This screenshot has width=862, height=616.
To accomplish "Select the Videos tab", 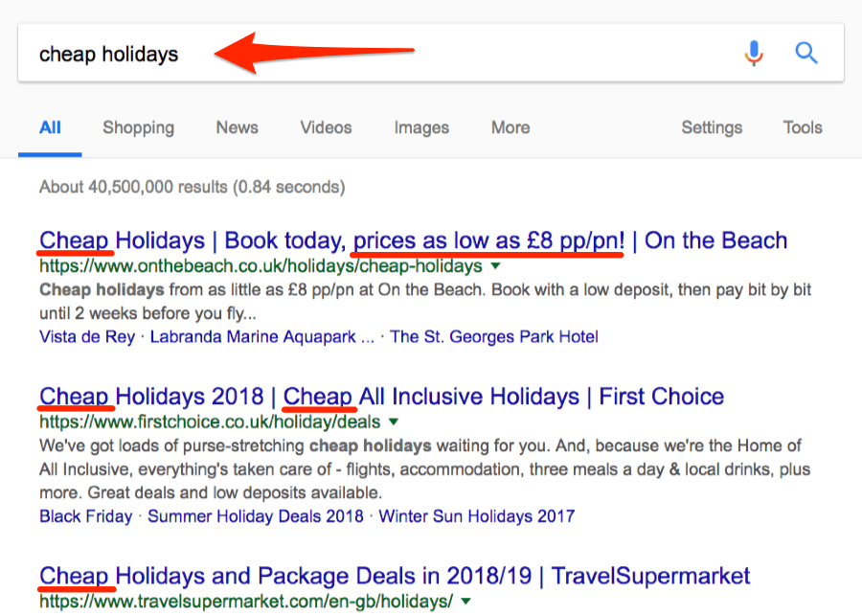I will click(326, 127).
